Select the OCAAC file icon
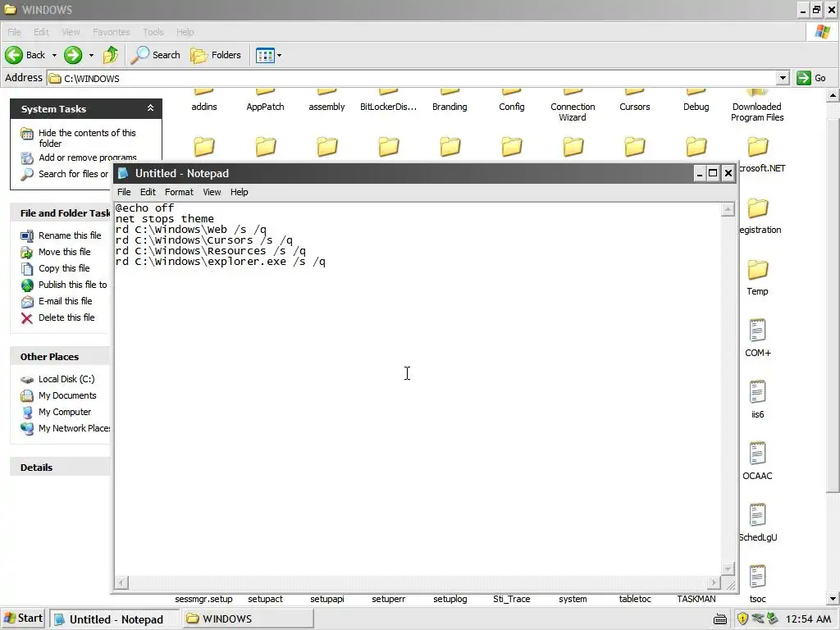Image resolution: width=840 pixels, height=630 pixels. click(757, 454)
